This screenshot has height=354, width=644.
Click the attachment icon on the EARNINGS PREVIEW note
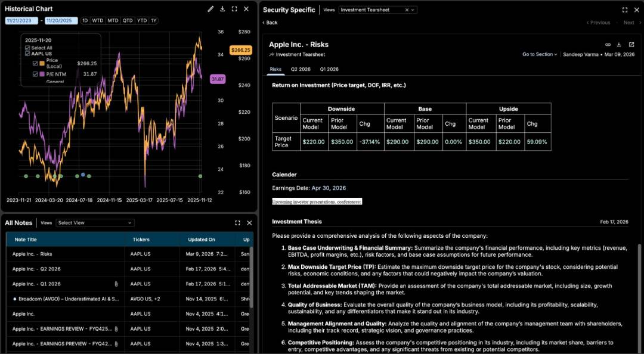click(116, 344)
